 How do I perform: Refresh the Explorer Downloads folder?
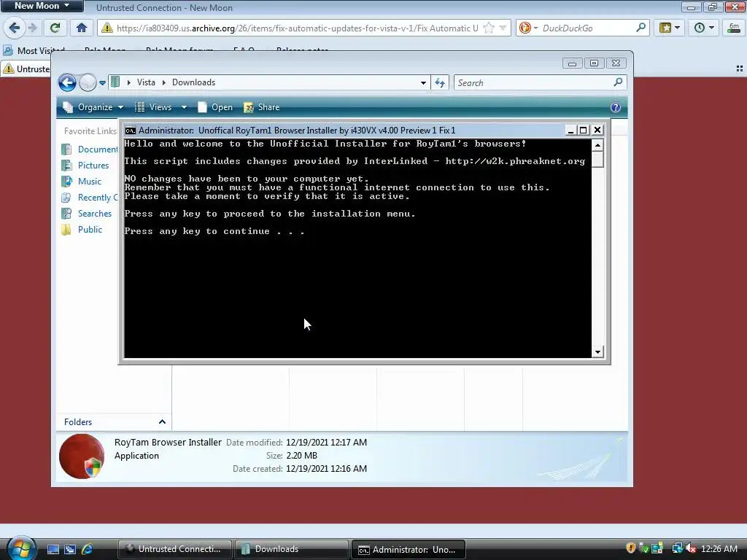[x=440, y=83]
